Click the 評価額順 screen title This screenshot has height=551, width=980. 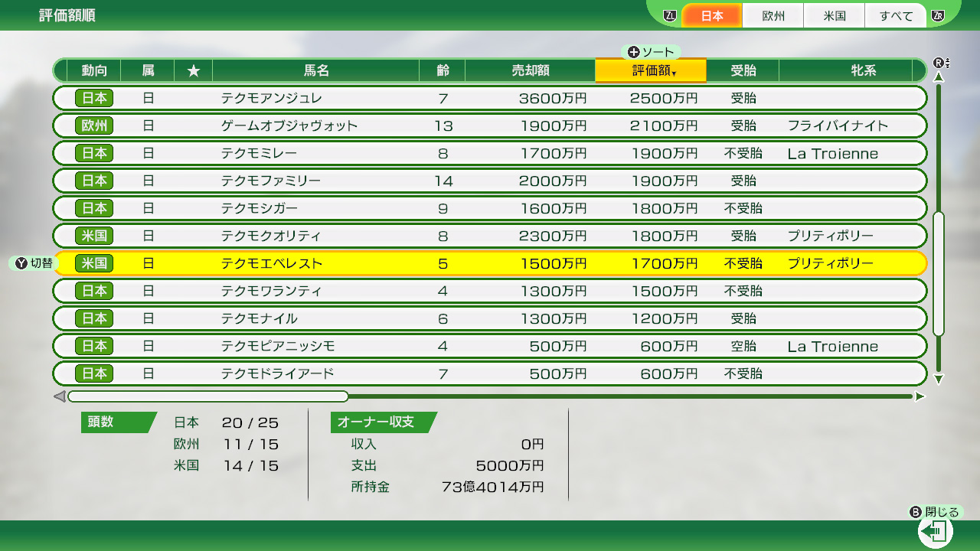point(67,15)
